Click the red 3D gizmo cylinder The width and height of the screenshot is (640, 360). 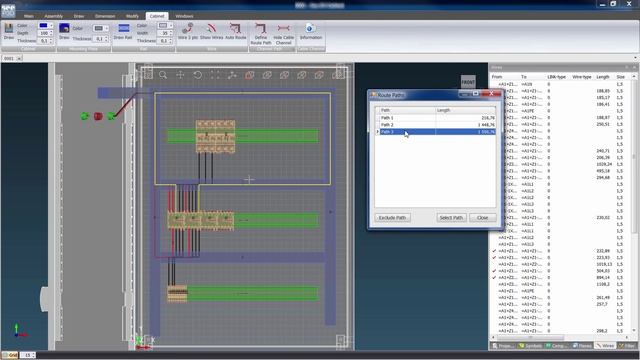point(98,116)
